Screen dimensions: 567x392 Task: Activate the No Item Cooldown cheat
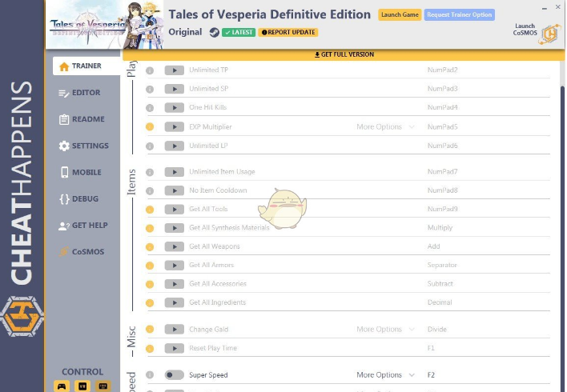pos(174,190)
